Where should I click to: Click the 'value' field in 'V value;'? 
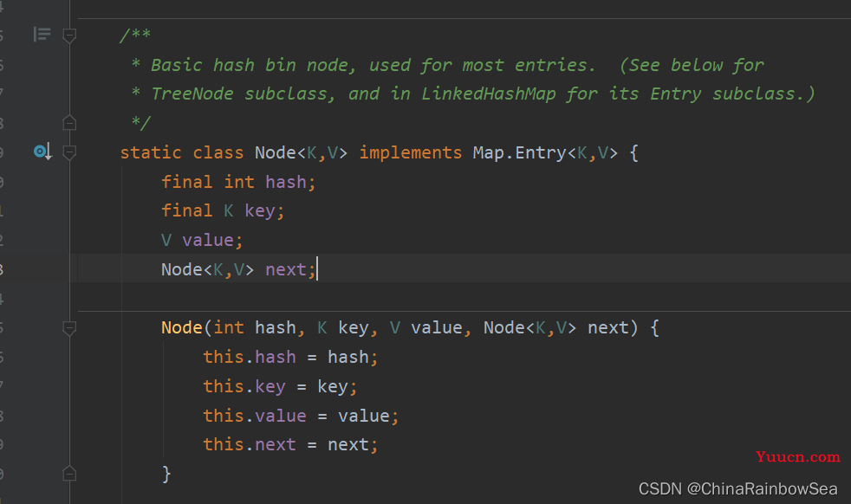tap(208, 241)
